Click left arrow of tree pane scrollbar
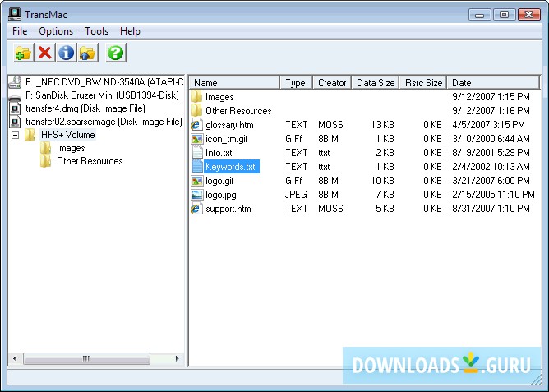This screenshot has height=392, width=549. click(15, 358)
